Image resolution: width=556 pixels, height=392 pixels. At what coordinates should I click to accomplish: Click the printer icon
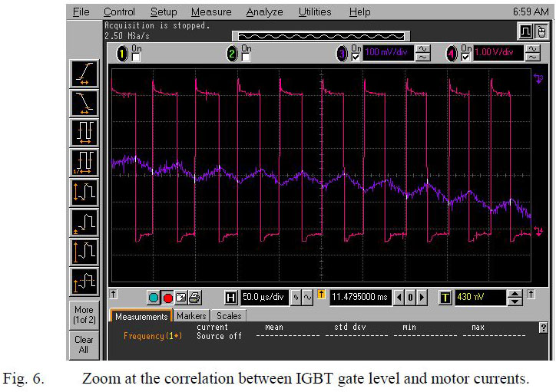(194, 298)
